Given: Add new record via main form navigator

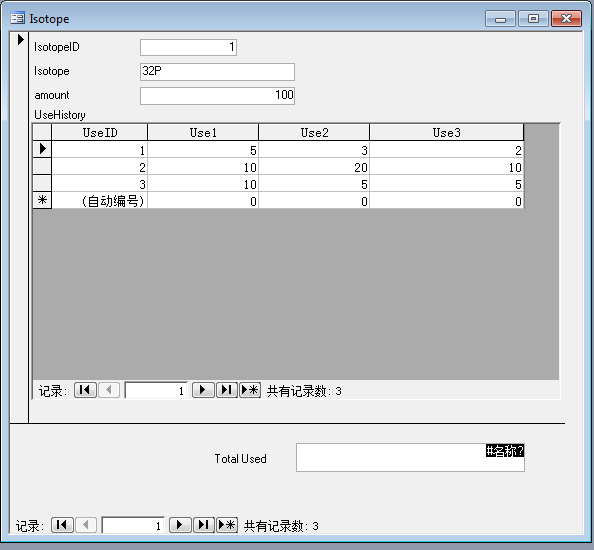Looking at the screenshot, I should coord(227,525).
